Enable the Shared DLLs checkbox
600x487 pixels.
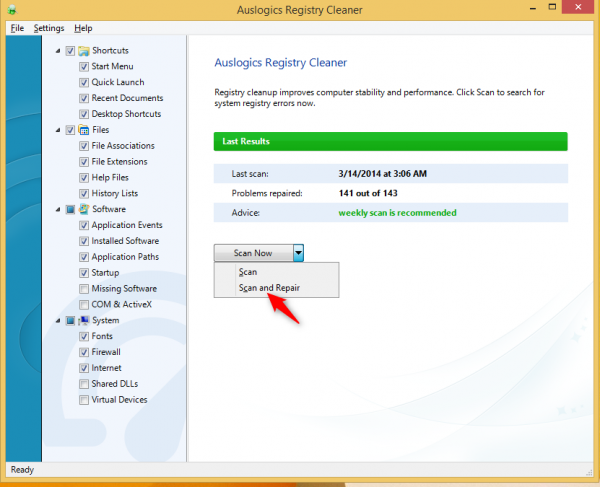coord(84,384)
